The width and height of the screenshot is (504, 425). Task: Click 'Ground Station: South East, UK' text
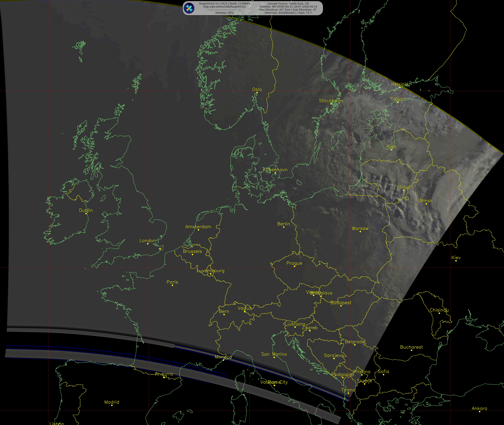click(288, 4)
